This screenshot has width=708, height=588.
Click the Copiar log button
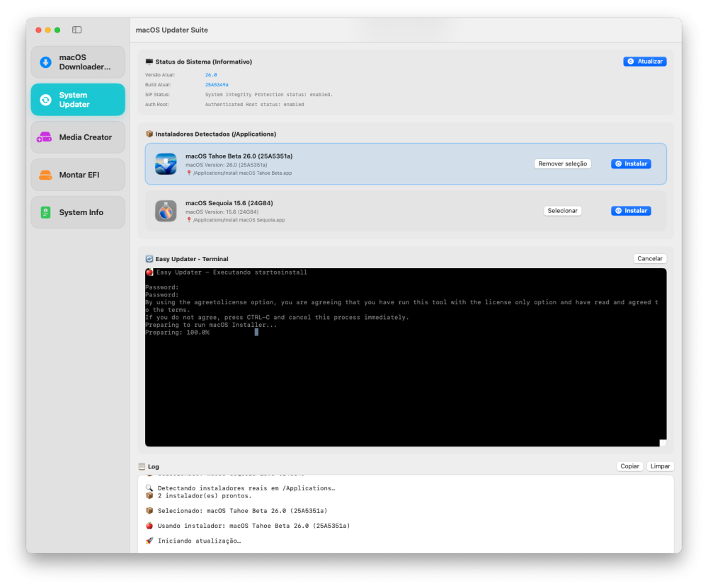click(629, 466)
